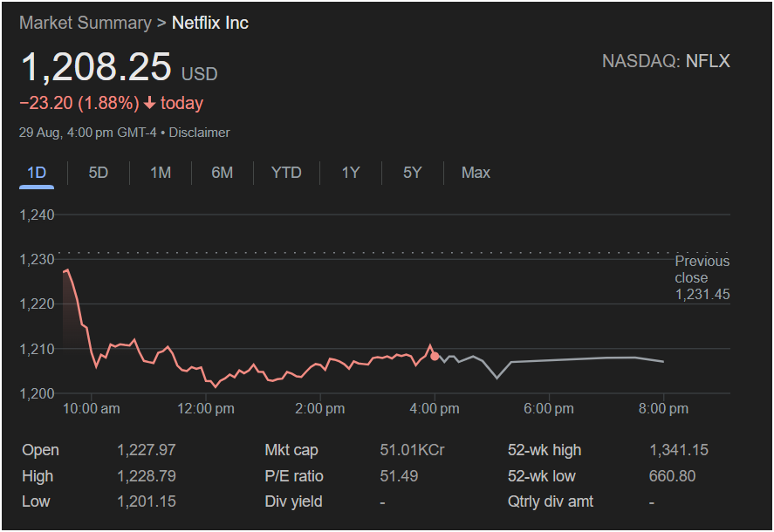Viewport: 774px width, 532px height.
Task: Select the 1D time range tab
Action: [x=37, y=173]
